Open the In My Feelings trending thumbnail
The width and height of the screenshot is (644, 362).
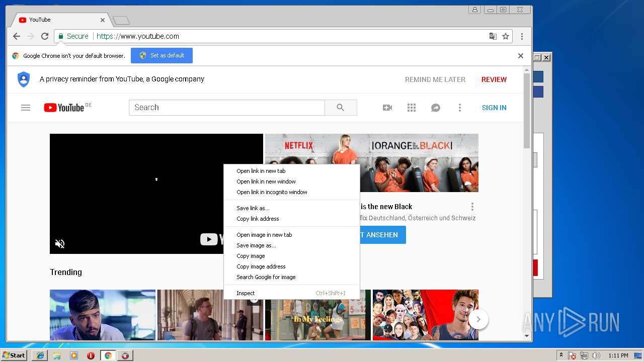(318, 319)
